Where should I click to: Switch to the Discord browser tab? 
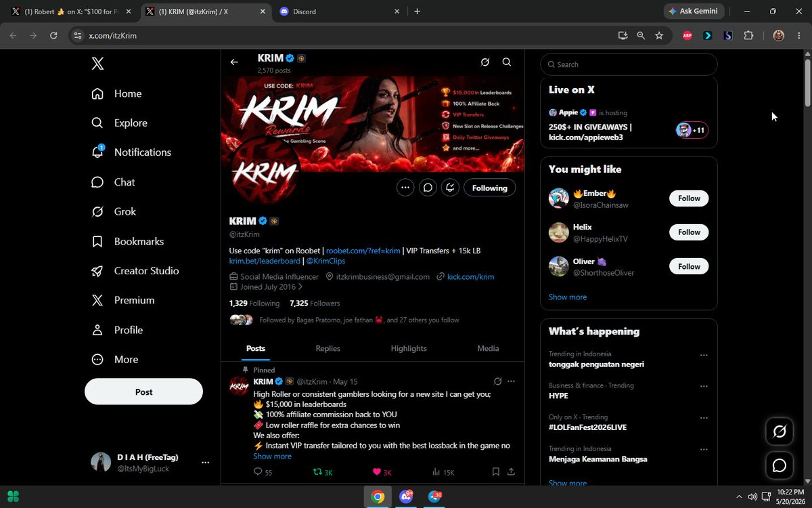coord(338,12)
